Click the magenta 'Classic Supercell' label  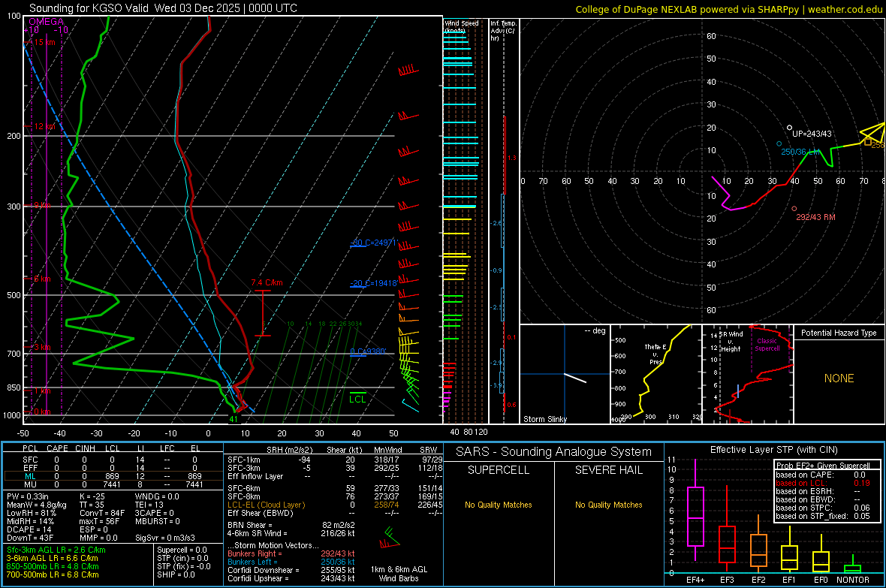tap(767, 345)
